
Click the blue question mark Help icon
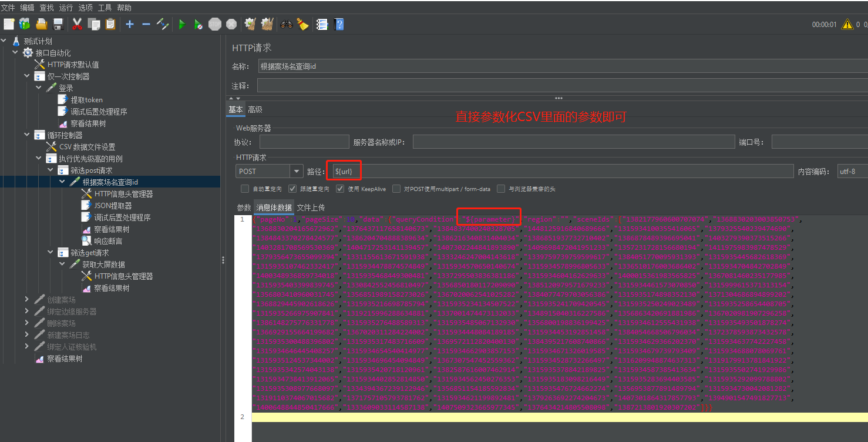point(338,24)
